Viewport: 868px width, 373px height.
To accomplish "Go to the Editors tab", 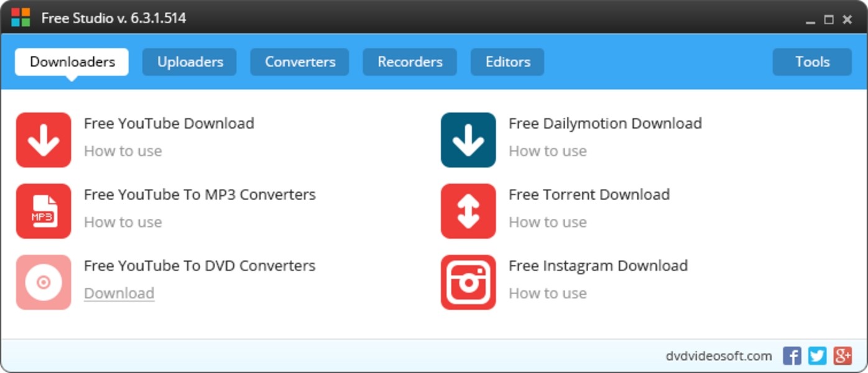I will (507, 62).
